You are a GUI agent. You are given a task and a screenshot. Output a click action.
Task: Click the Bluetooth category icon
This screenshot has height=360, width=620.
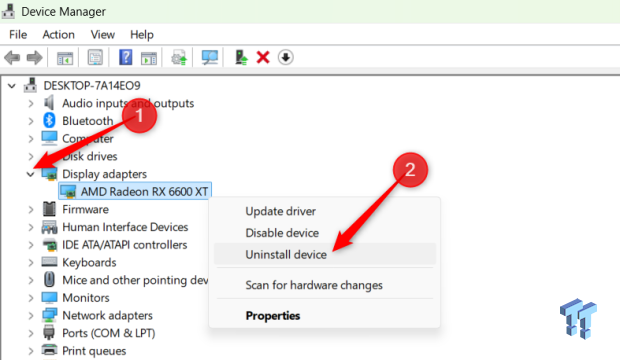pyautogui.click(x=49, y=121)
